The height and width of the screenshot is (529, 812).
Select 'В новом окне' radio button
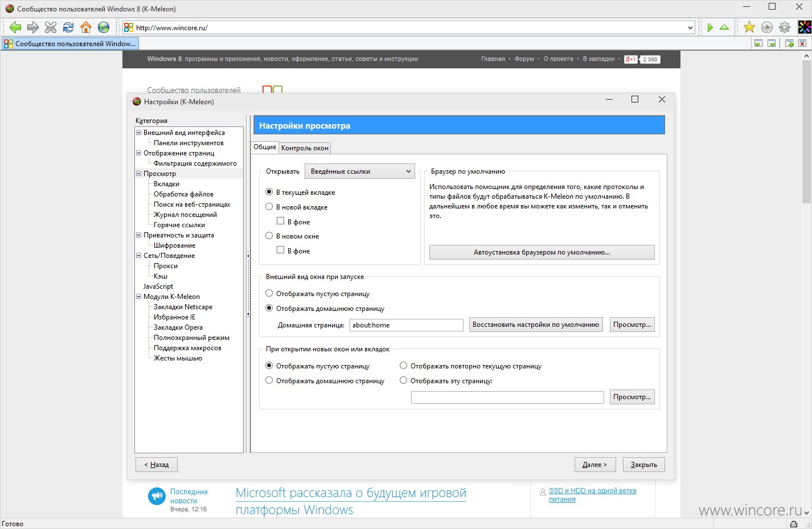point(269,236)
